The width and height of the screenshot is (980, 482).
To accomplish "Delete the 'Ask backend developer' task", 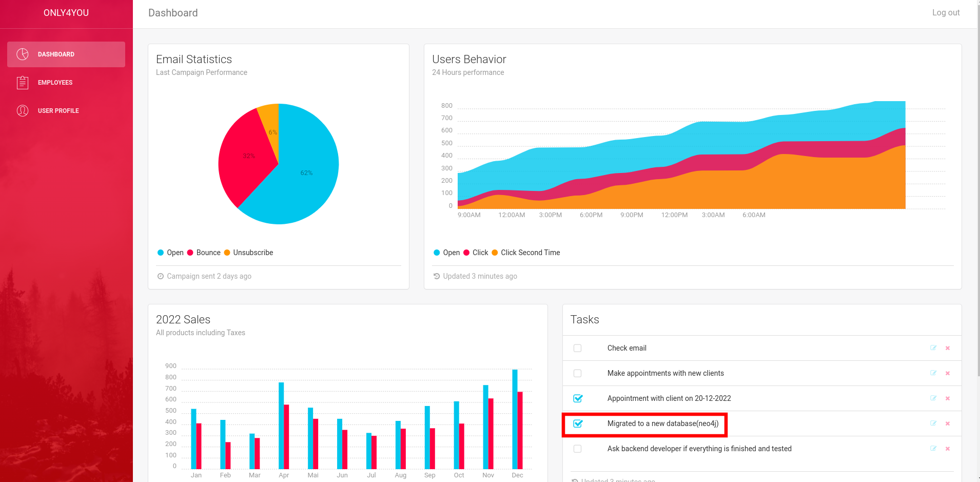I will pos(948,449).
